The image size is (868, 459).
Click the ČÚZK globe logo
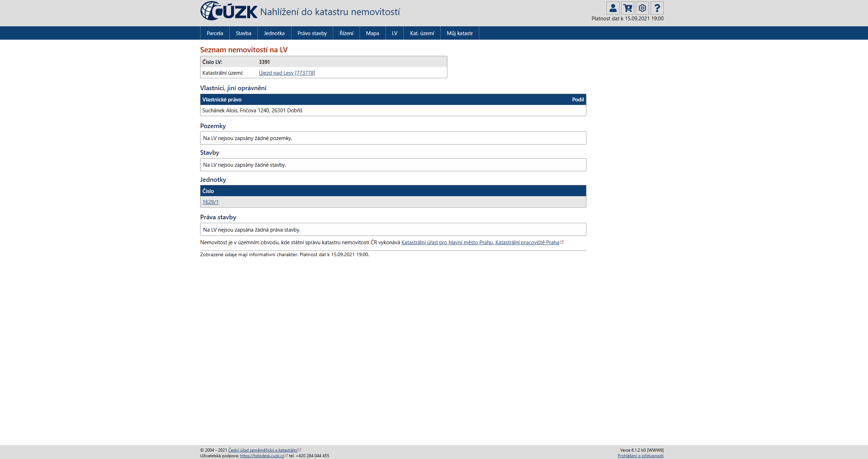click(211, 11)
